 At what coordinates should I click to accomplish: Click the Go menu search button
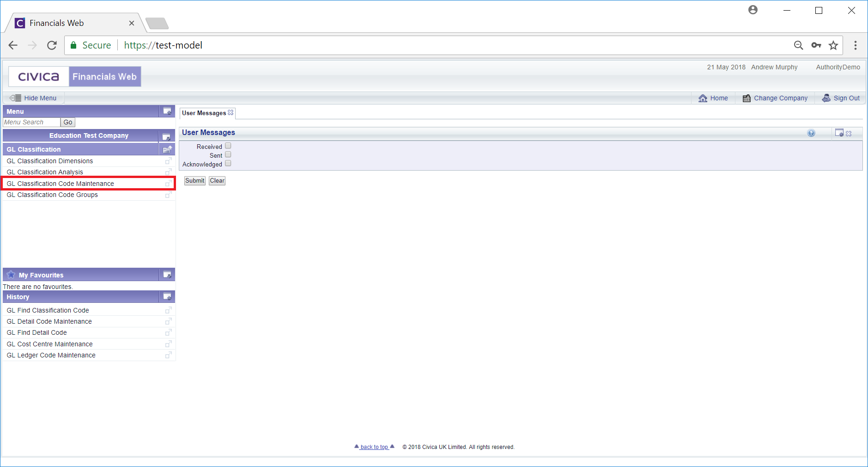(68, 123)
